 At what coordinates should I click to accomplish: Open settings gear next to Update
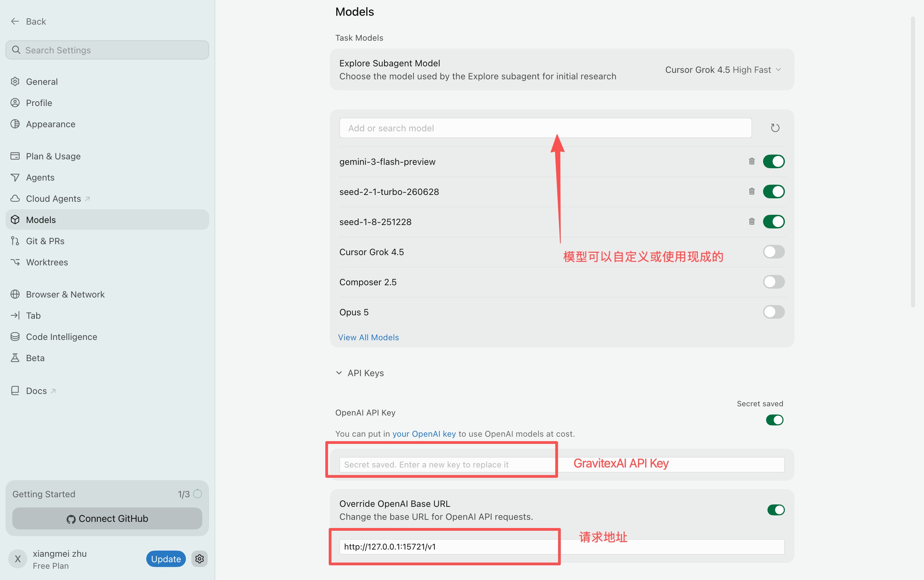[199, 559]
